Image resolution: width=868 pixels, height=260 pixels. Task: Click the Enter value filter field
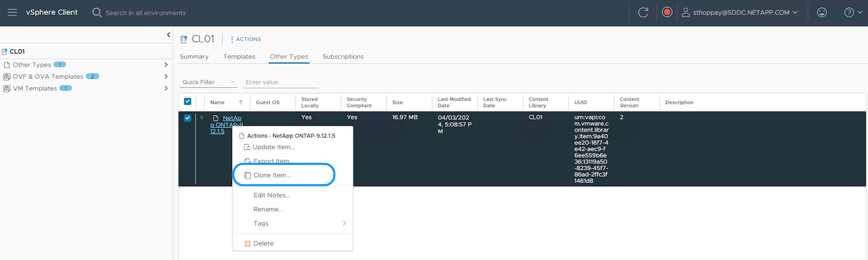(280, 82)
